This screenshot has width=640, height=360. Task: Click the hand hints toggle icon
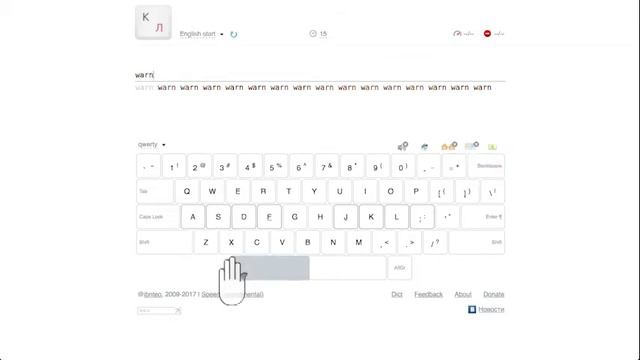pos(425,147)
